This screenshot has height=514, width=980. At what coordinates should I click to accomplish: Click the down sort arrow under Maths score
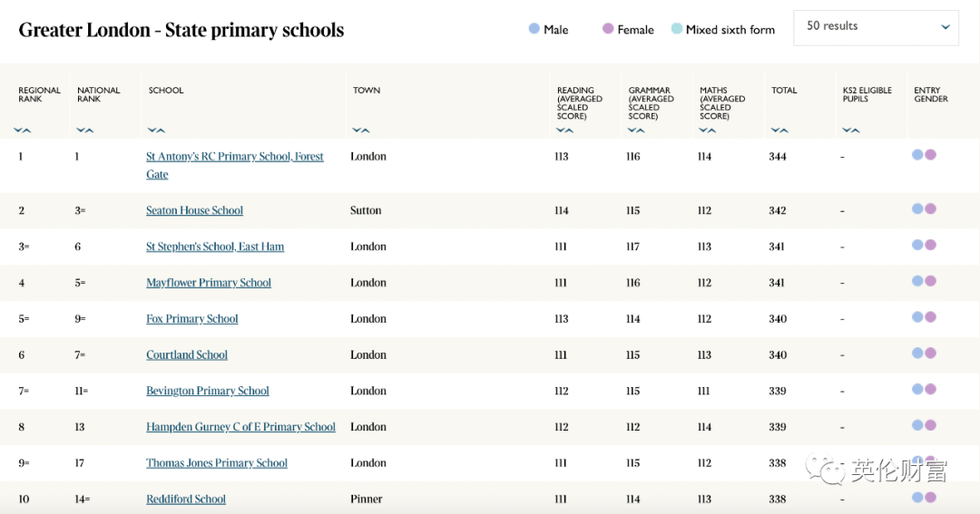point(704,131)
